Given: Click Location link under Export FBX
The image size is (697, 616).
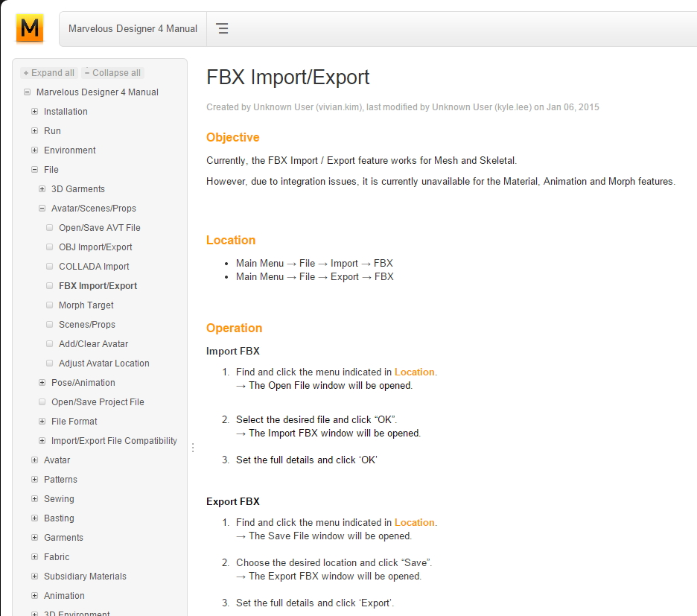Looking at the screenshot, I should 414,522.
